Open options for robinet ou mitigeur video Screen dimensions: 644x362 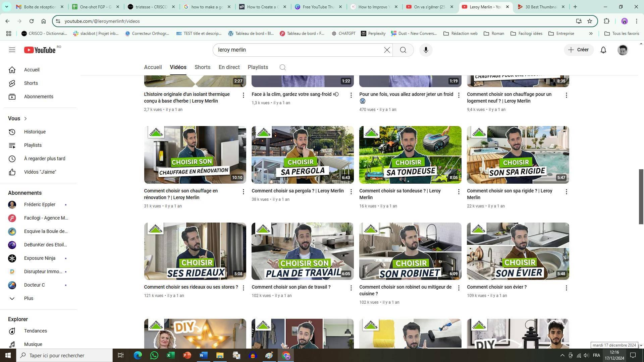point(459,288)
